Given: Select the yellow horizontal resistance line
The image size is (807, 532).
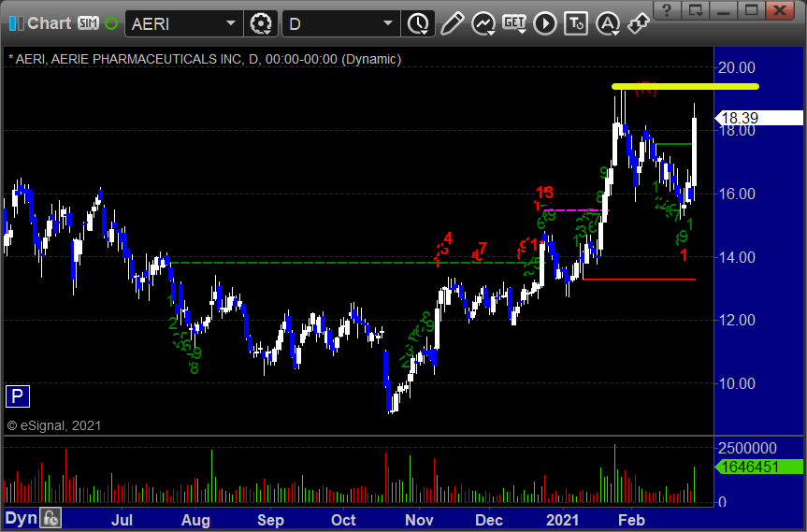Looking at the screenshot, I should (685, 86).
